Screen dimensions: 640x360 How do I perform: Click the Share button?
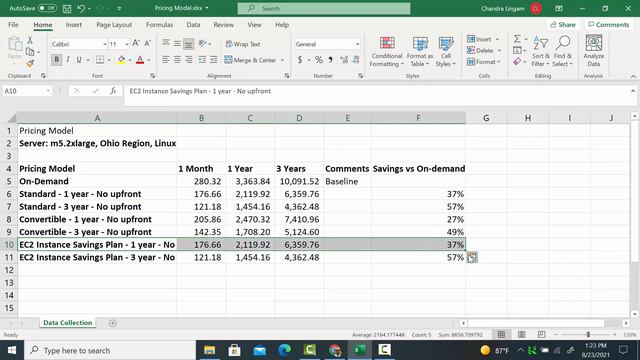[x=562, y=25]
